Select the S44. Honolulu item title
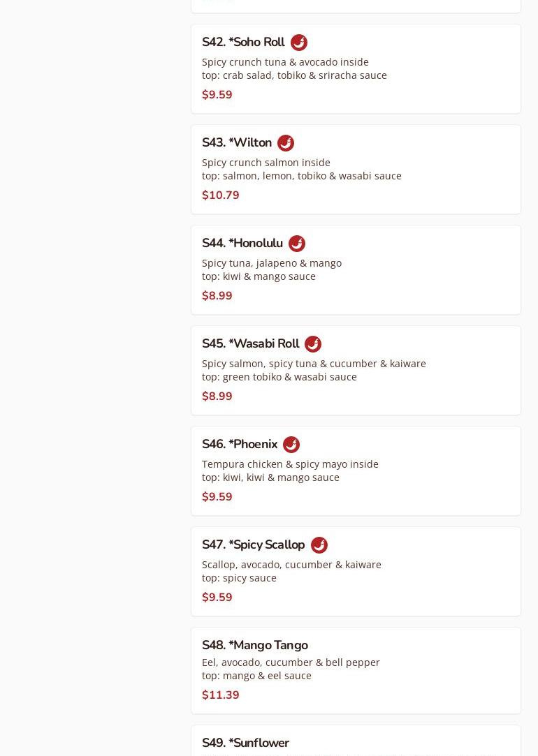The width and height of the screenshot is (538, 756). (242, 244)
